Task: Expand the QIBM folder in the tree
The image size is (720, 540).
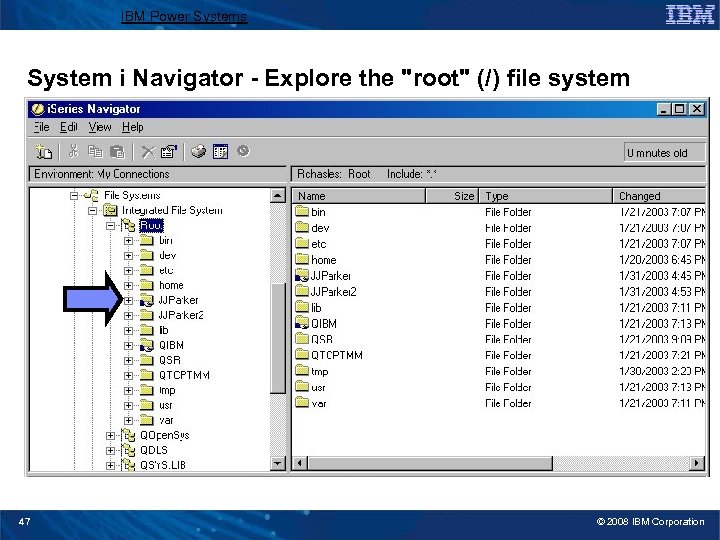Action: point(129,346)
